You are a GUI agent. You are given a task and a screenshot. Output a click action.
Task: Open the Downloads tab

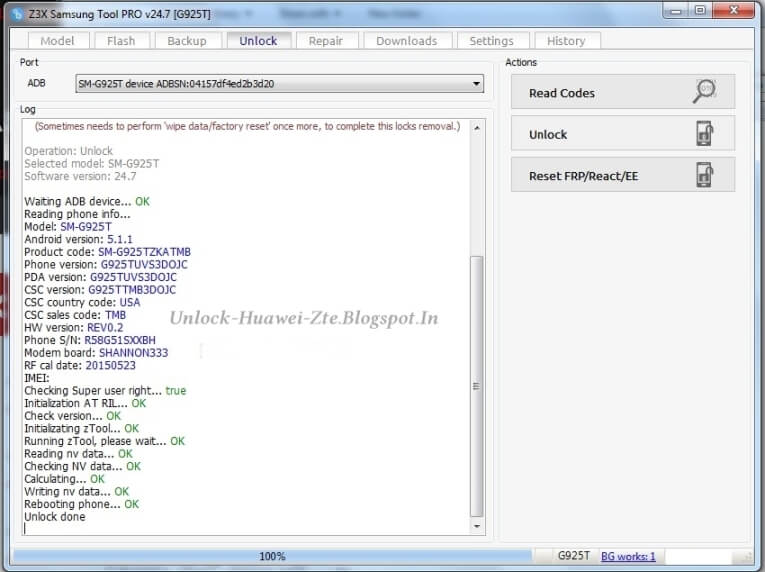pyautogui.click(x=406, y=41)
